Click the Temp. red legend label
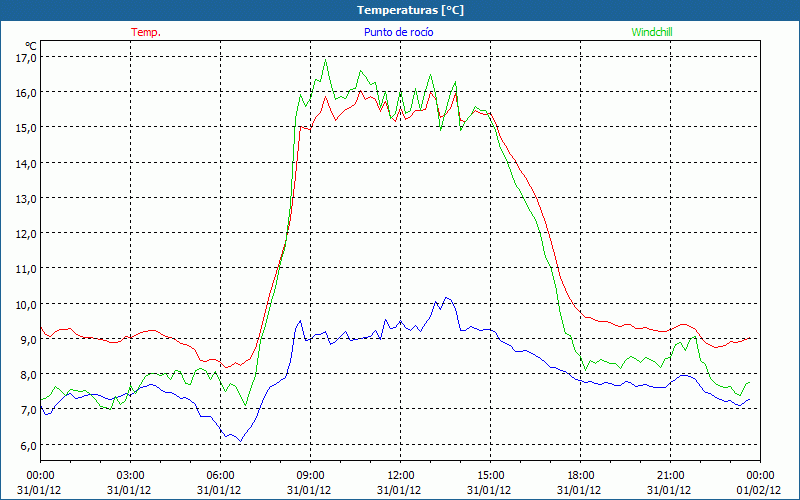The image size is (800, 500). pos(146,32)
